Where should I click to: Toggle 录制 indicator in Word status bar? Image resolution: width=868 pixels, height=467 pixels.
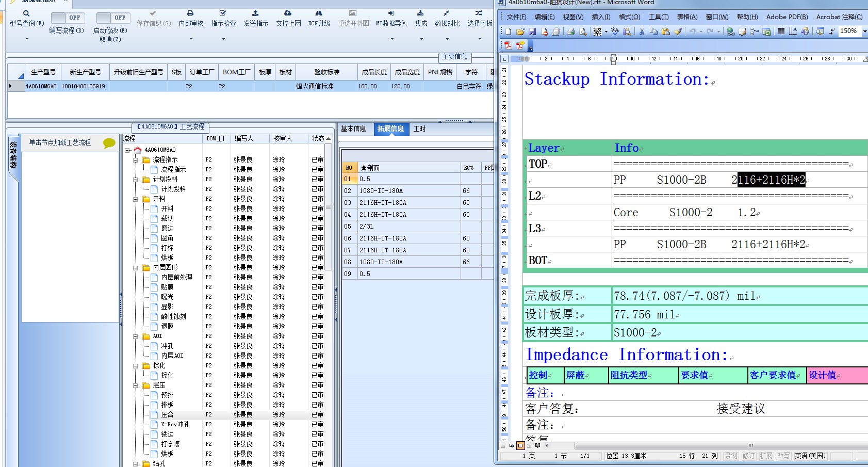pos(731,456)
